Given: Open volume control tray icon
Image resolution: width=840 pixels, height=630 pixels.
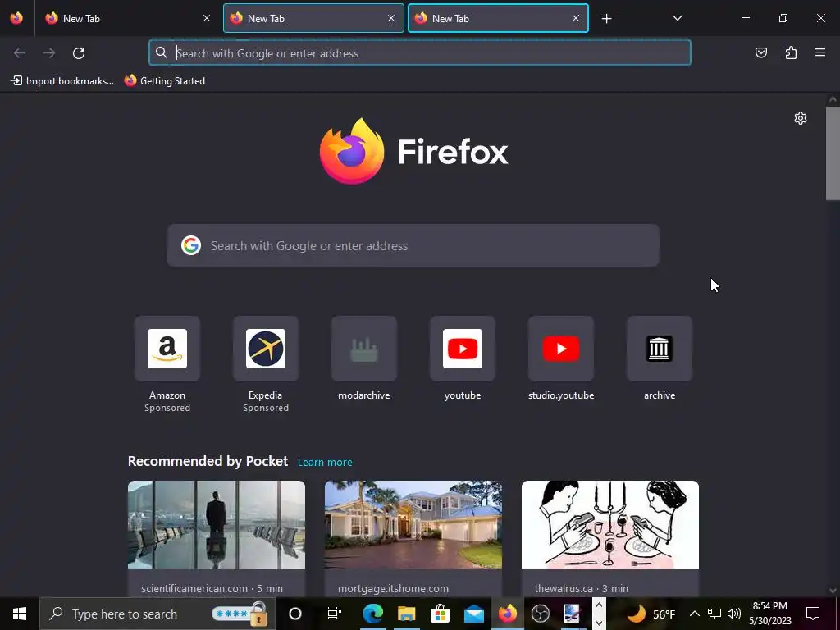Looking at the screenshot, I should point(734,614).
